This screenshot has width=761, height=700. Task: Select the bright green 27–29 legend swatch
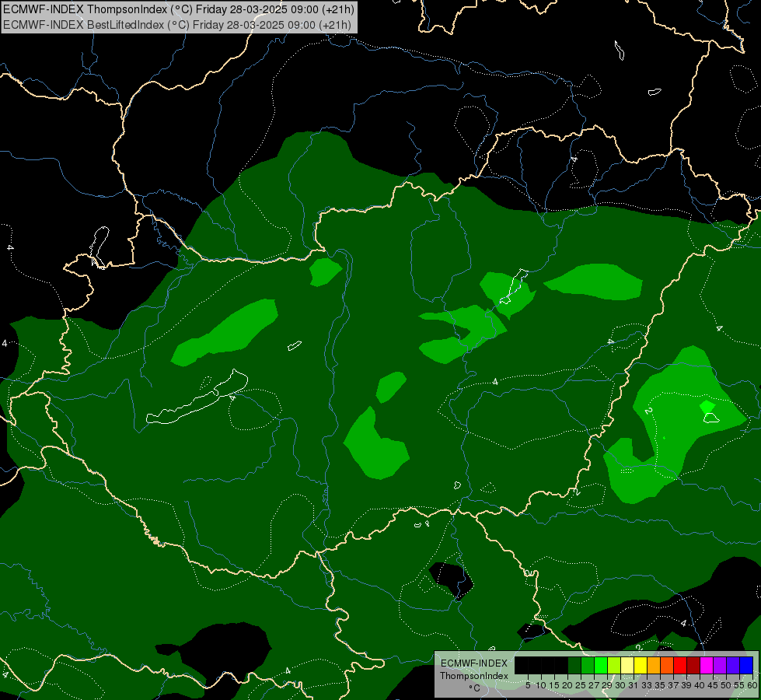[x=601, y=665]
